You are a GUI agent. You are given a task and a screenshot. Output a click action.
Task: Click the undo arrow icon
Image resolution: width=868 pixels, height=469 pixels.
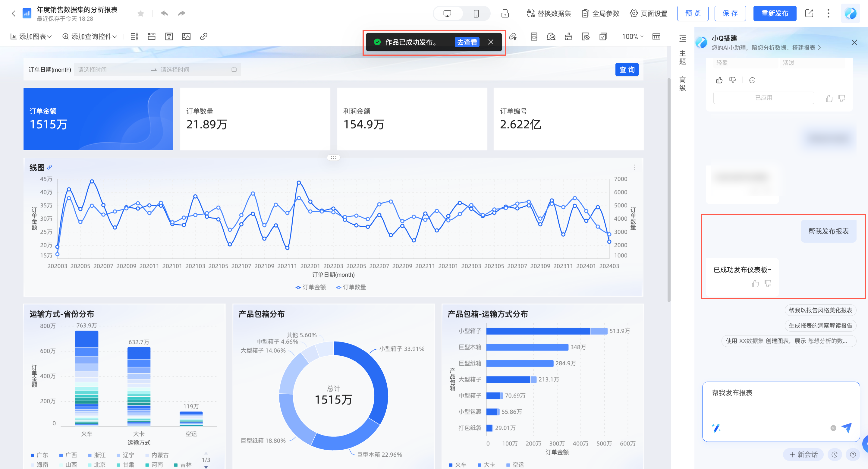165,14
